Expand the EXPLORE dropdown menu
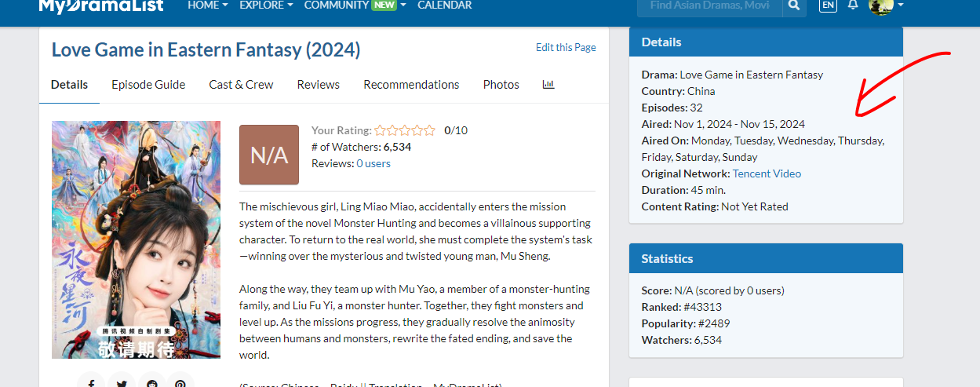Image resolution: width=980 pixels, height=387 pixels. [266, 5]
